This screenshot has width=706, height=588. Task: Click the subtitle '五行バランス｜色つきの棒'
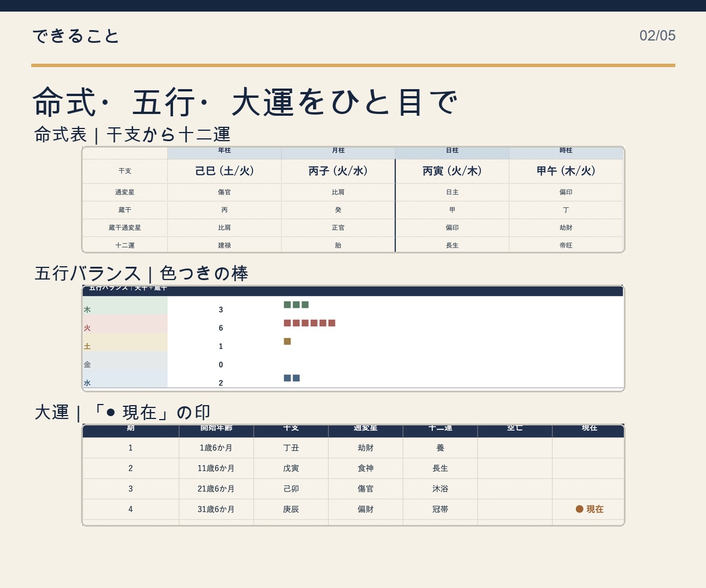coord(141,273)
